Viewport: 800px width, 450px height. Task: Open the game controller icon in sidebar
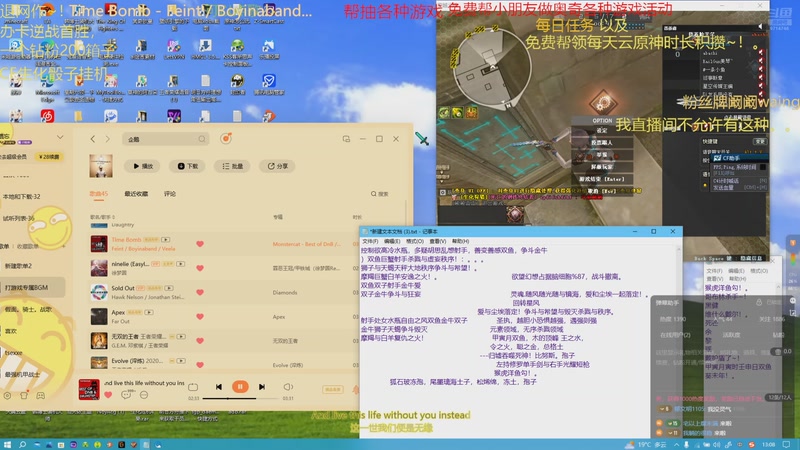(x=40, y=395)
